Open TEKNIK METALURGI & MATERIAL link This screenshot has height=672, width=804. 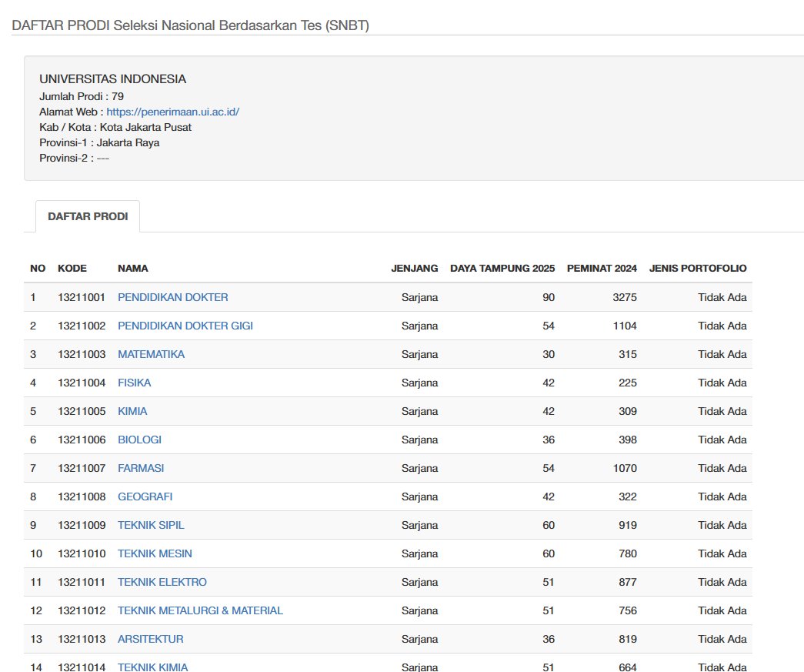tap(201, 610)
